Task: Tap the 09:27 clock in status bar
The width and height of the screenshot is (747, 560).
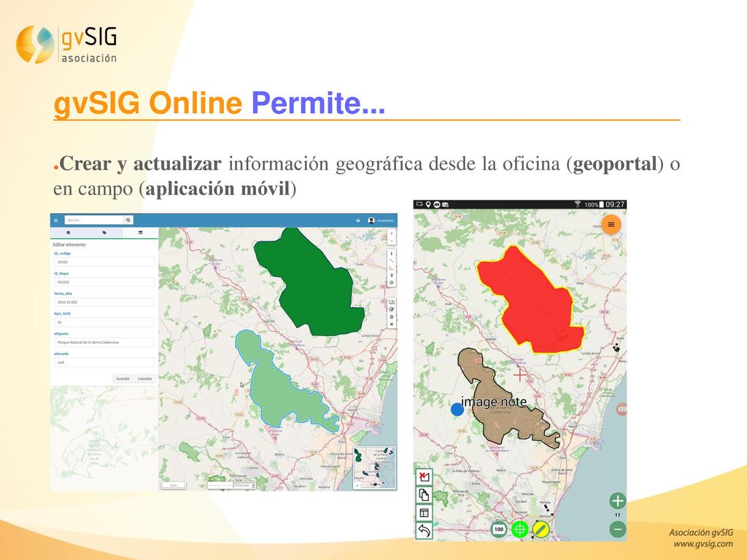Action: [615, 204]
